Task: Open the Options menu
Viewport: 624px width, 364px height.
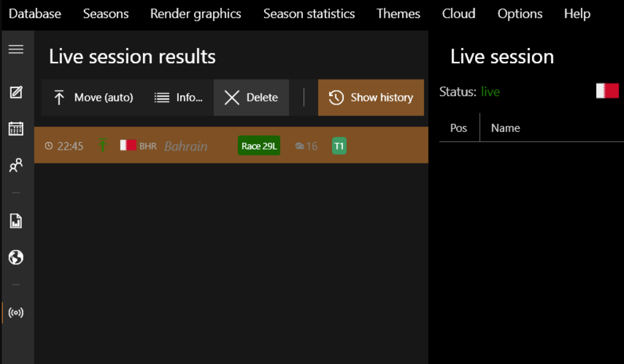Action: (520, 14)
